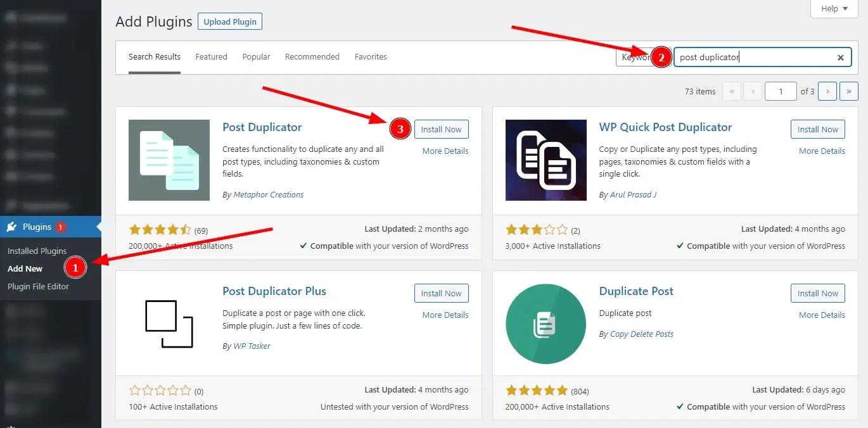The width and height of the screenshot is (868, 428).
Task: Install the Post Duplicator plugin
Action: [442, 129]
